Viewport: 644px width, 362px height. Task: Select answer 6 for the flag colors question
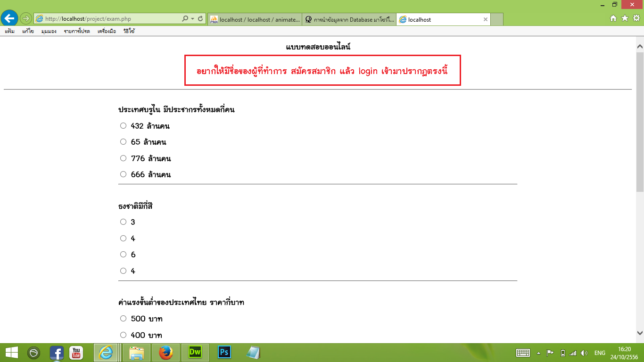pos(124,255)
